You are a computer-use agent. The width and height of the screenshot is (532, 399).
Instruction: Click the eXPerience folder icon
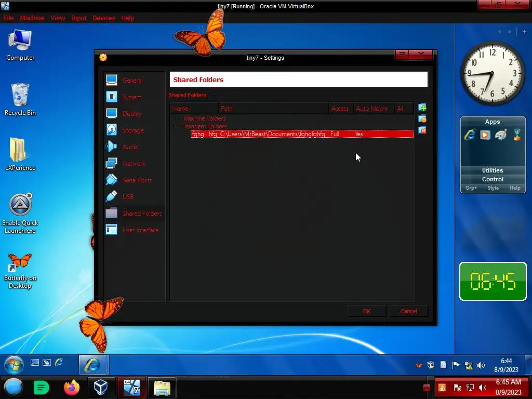point(20,154)
